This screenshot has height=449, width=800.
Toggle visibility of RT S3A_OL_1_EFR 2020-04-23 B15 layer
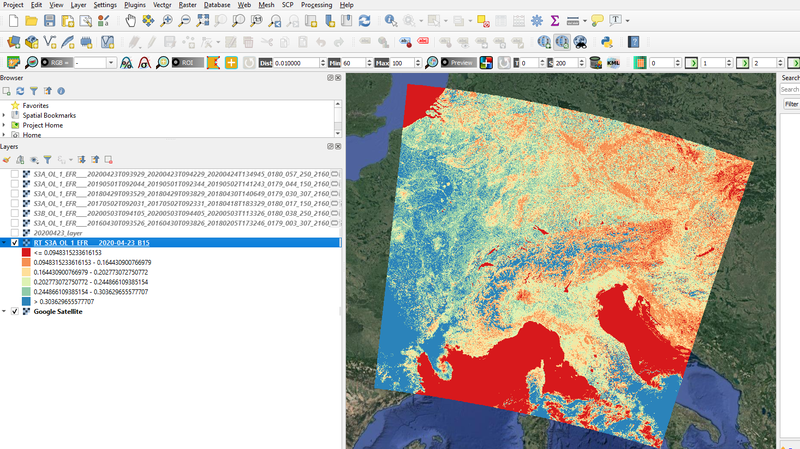tap(14, 242)
